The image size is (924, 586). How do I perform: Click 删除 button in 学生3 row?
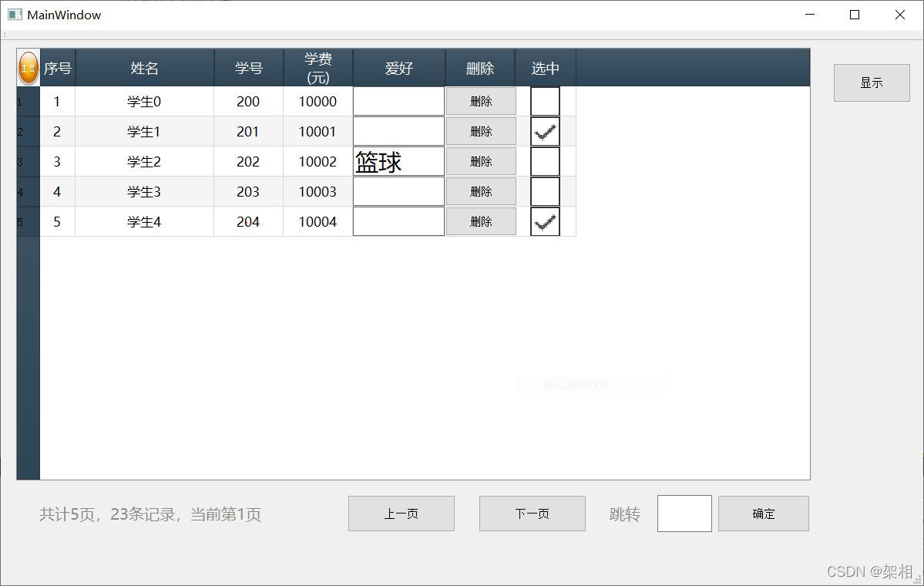(x=481, y=191)
